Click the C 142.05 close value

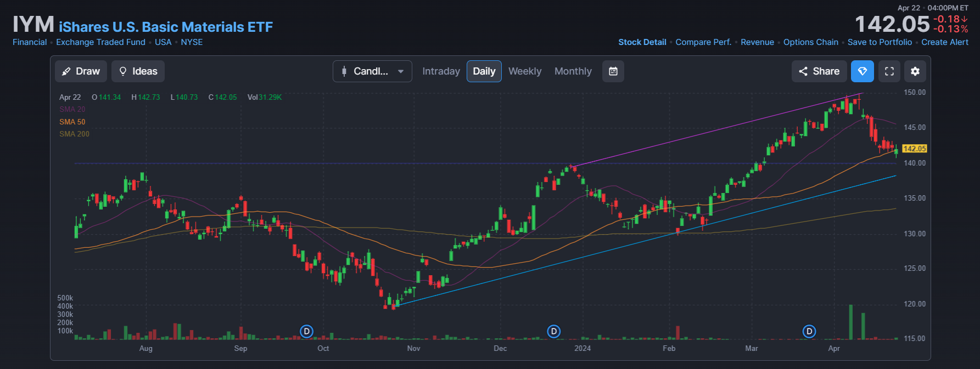[x=222, y=97]
